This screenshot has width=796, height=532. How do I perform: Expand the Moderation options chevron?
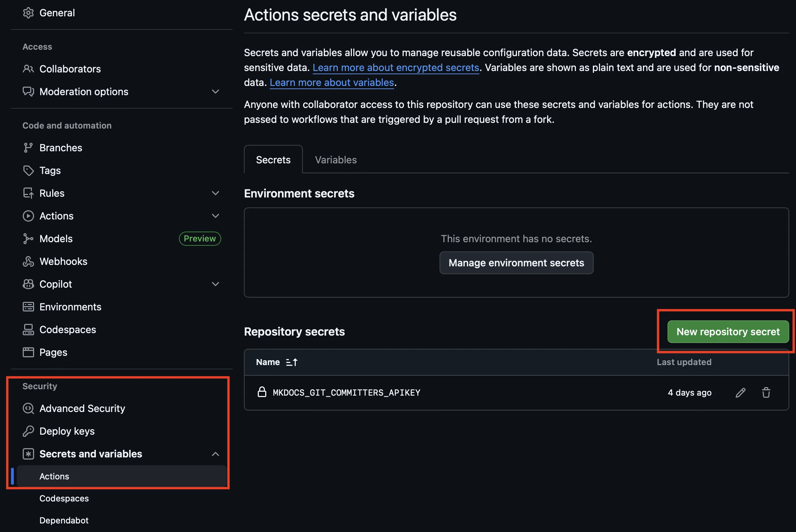pyautogui.click(x=215, y=92)
